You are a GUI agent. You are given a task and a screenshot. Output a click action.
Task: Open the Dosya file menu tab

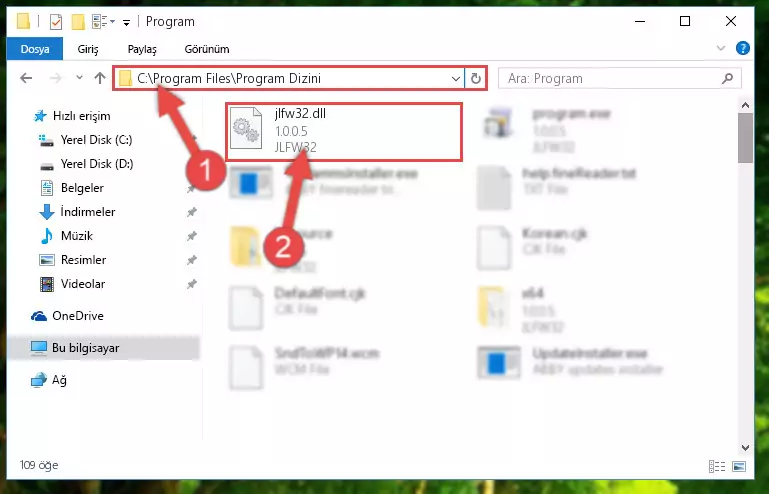click(35, 49)
